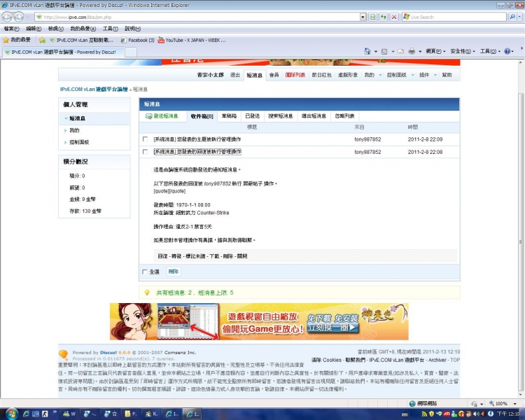This screenshot has height=420, width=525.
Task: Open the Safety (安全性) dropdown menu
Action: tap(463, 51)
